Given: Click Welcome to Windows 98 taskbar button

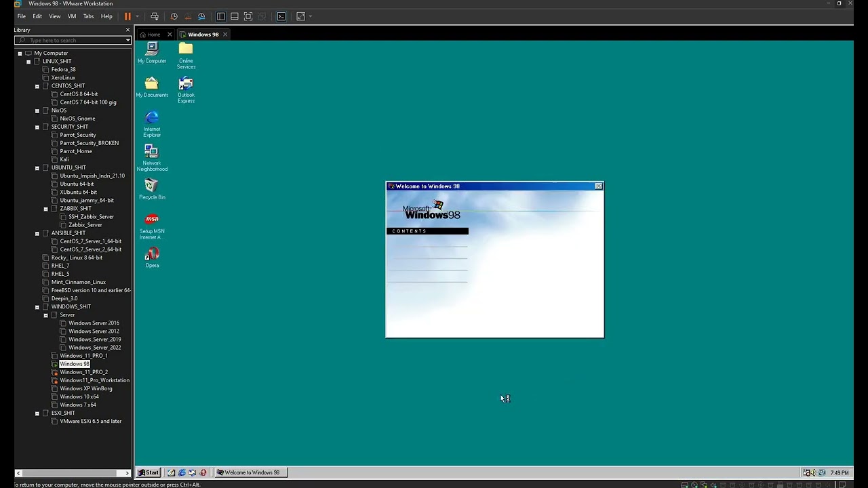Looking at the screenshot, I should tap(251, 472).
